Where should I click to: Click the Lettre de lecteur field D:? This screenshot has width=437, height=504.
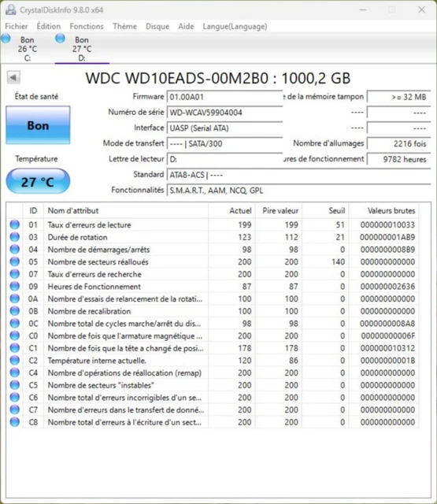224,159
